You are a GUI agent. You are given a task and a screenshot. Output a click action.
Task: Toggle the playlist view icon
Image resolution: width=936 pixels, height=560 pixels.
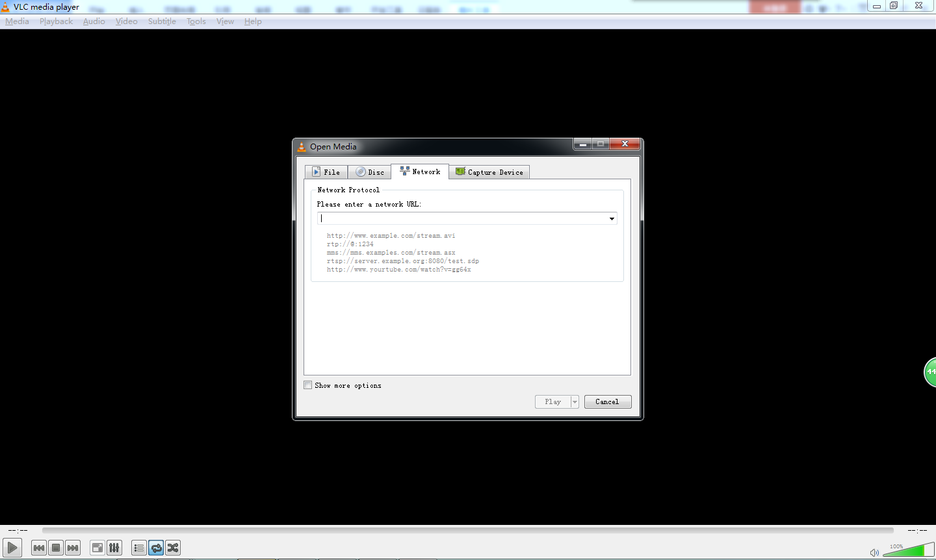139,548
